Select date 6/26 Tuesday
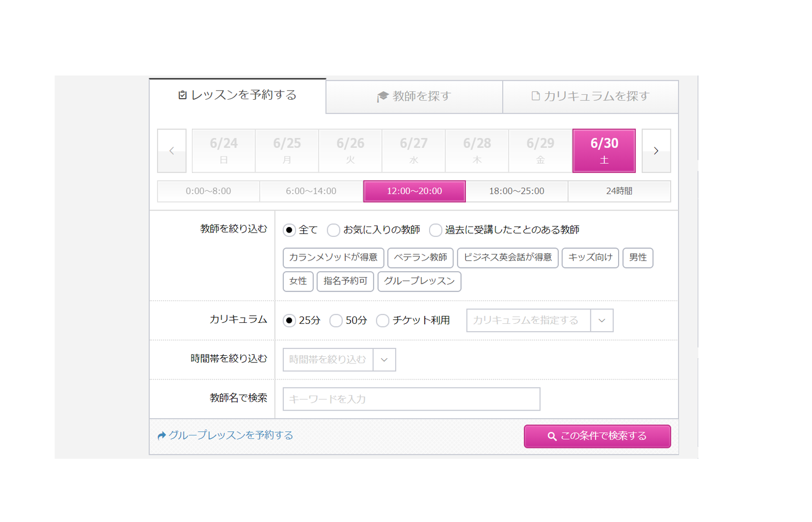 click(x=350, y=151)
